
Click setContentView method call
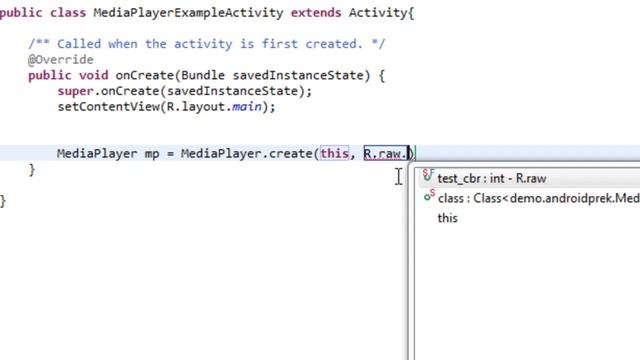click(x=109, y=107)
